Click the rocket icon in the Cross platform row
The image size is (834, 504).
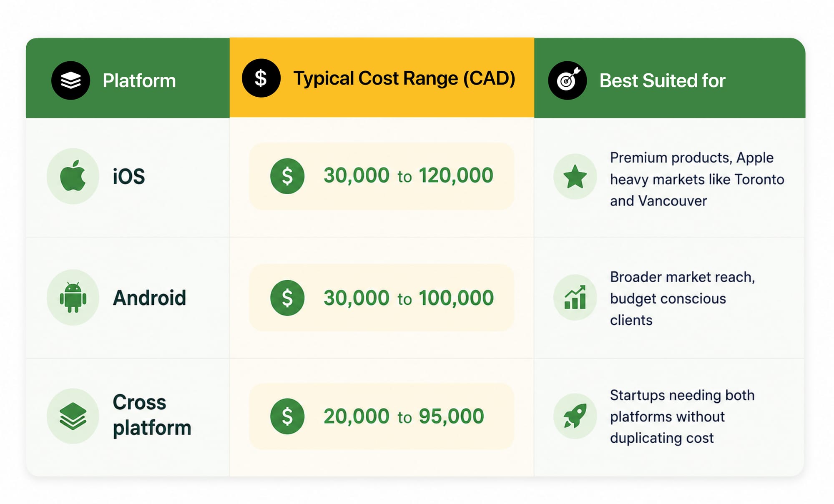tap(575, 416)
